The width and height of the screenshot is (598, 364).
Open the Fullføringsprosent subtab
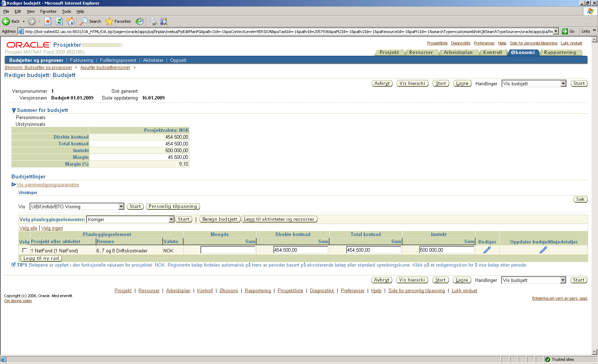118,60
